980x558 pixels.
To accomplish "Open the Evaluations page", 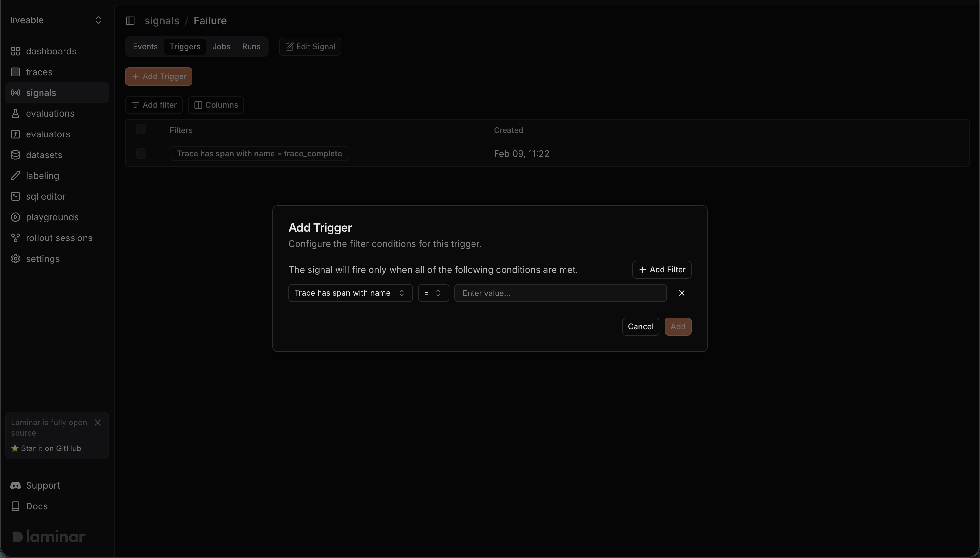I will (50, 113).
